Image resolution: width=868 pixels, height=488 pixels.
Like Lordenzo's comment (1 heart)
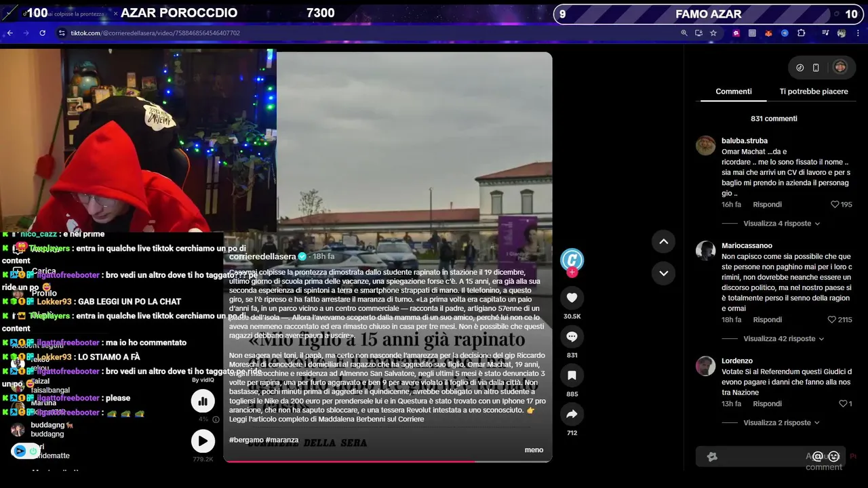[842, 404]
